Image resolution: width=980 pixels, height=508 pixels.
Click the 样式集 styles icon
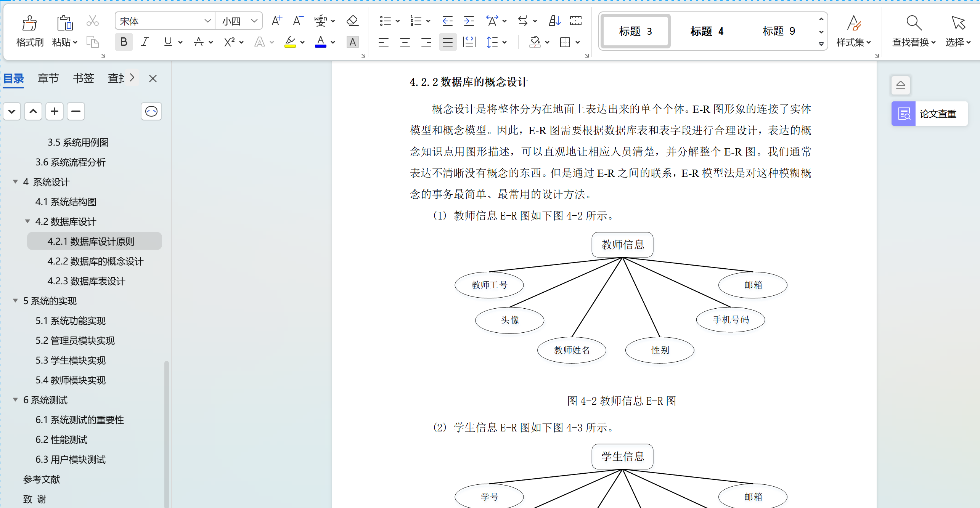coord(854,30)
